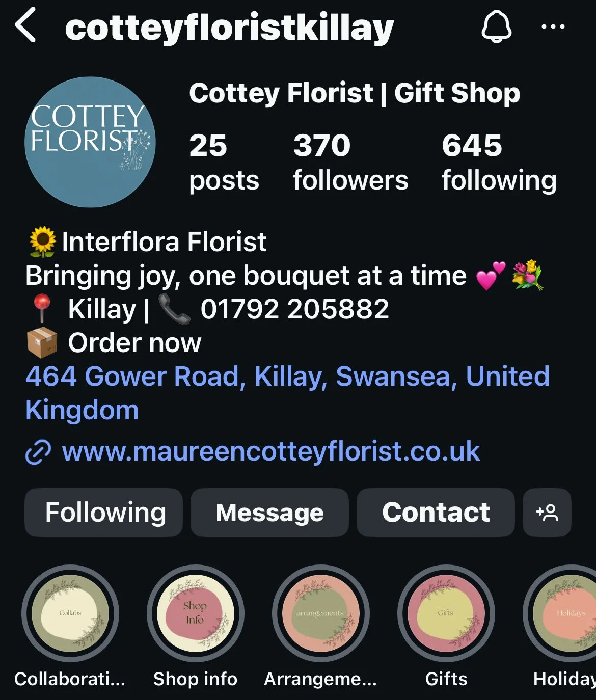The height and width of the screenshot is (700, 596).
Task: Tap the 25 posts count
Action: click(224, 163)
